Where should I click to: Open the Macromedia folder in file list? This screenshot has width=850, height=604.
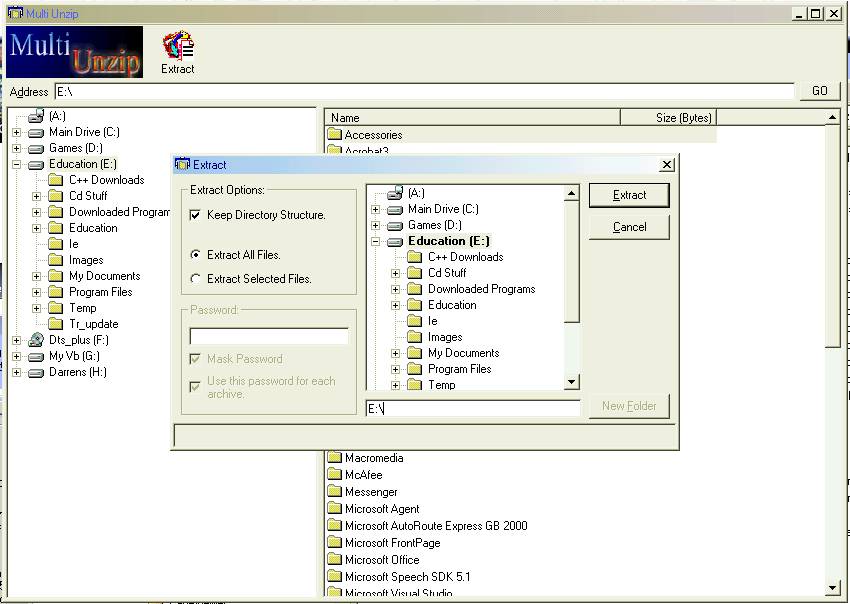[373, 458]
